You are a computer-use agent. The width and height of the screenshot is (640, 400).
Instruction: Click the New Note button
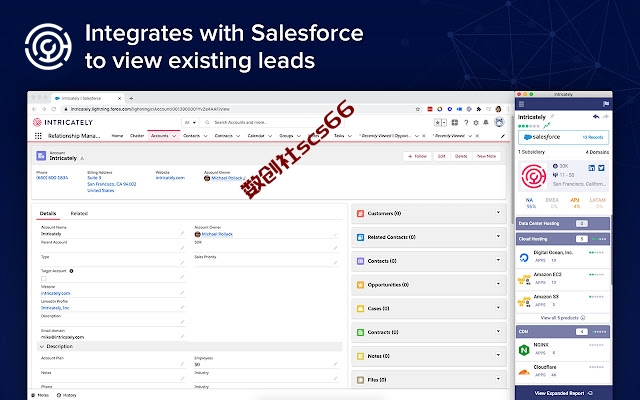[x=487, y=156]
